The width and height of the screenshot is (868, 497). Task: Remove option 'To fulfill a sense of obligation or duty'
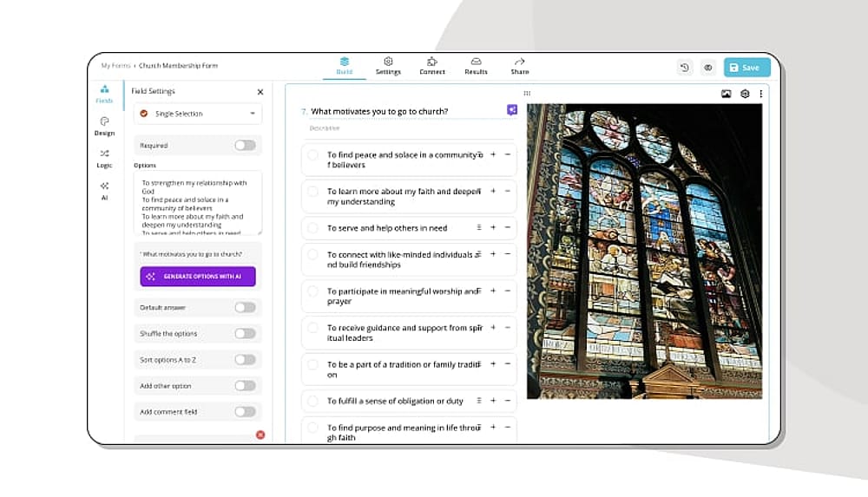point(507,401)
